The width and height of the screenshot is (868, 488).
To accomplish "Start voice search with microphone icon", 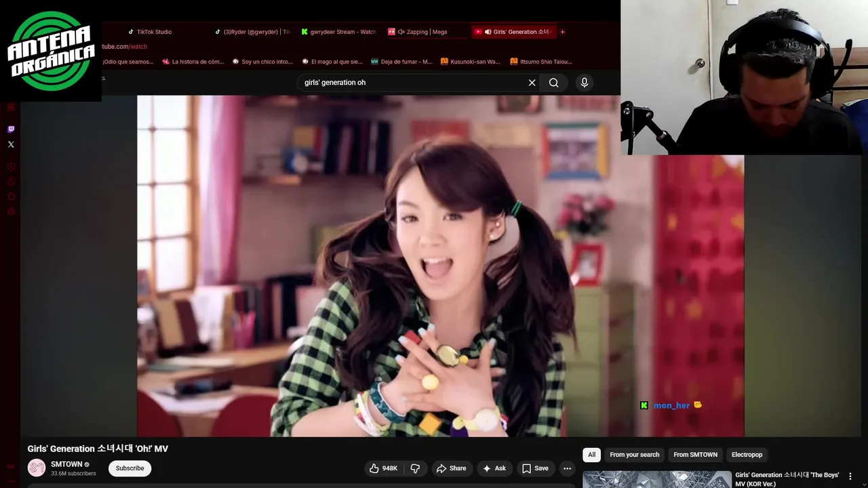I will (585, 83).
